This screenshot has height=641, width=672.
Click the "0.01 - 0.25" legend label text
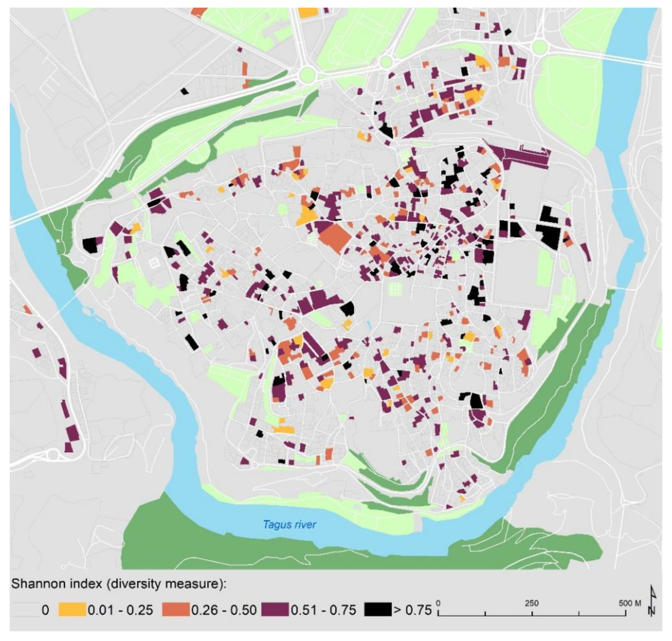120,610
